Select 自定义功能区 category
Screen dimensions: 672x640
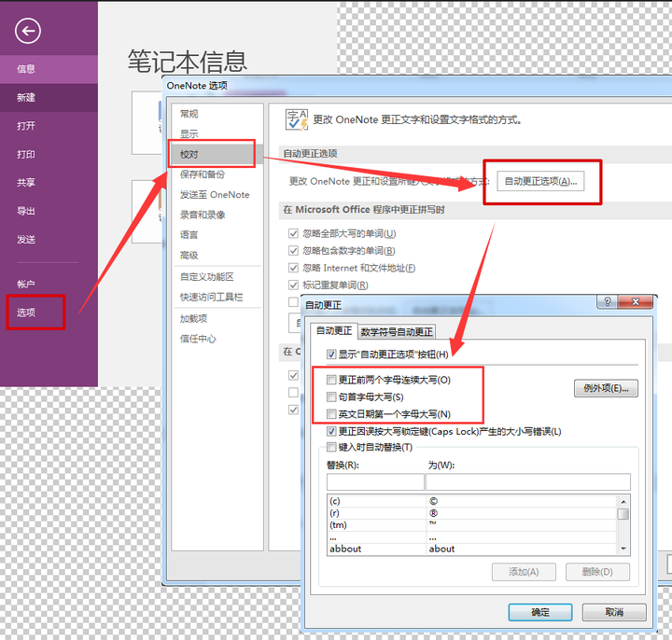[217, 277]
